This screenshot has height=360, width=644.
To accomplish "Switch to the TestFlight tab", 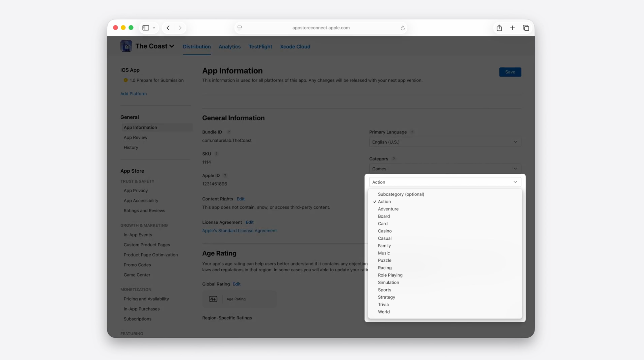I will (260, 47).
